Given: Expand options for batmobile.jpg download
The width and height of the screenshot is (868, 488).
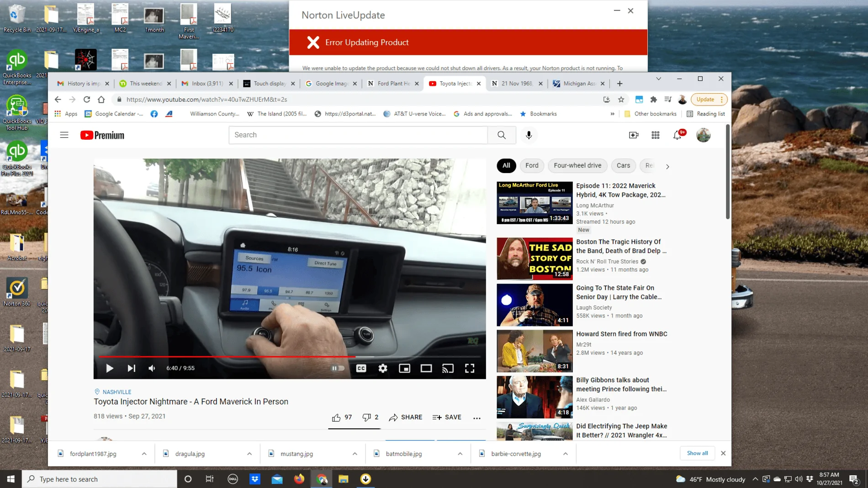Looking at the screenshot, I should tap(460, 454).
